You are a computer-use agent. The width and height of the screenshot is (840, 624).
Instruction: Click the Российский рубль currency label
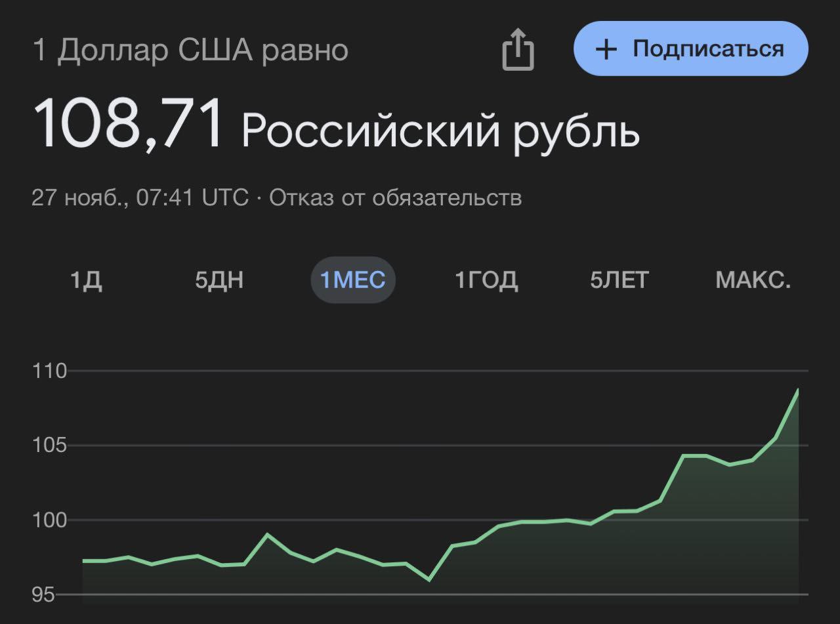click(440, 129)
